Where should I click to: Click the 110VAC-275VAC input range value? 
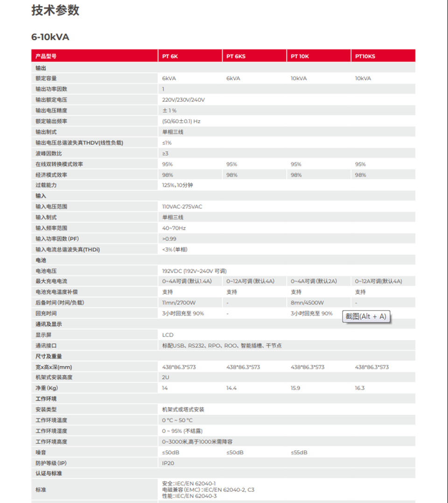(182, 206)
